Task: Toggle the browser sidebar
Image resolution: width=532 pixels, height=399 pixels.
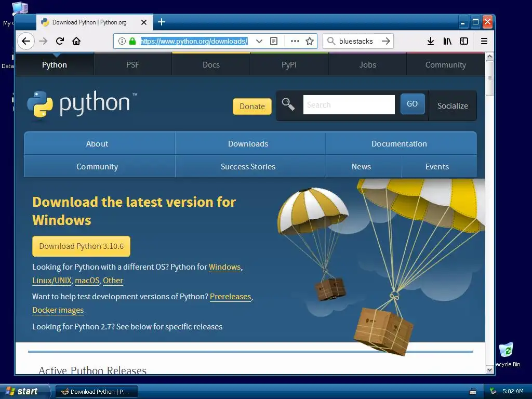Action: 464,41
